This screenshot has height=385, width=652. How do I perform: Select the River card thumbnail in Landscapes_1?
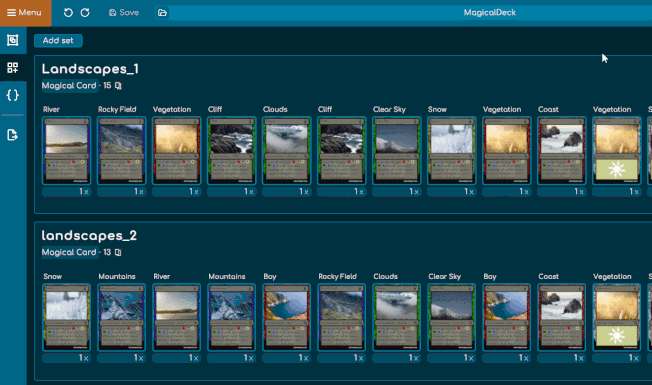click(67, 151)
